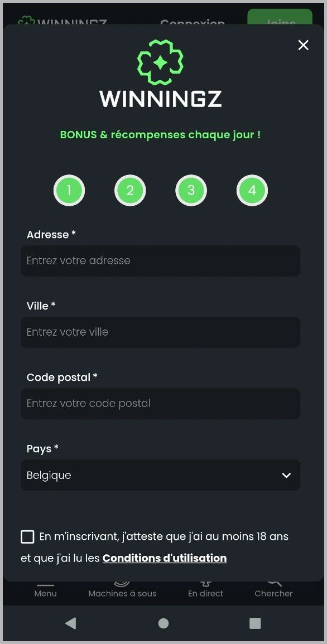Click the chevron on the Belgique selector

point(286,475)
